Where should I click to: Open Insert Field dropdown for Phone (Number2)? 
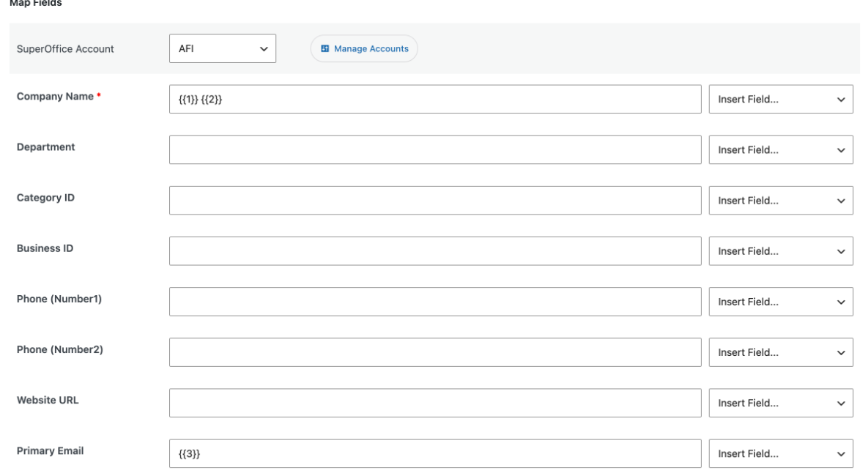[781, 352]
